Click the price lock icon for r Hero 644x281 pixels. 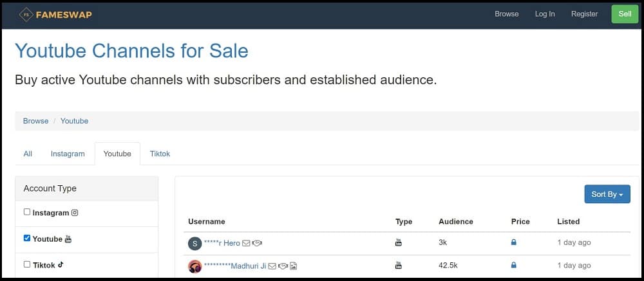point(513,242)
